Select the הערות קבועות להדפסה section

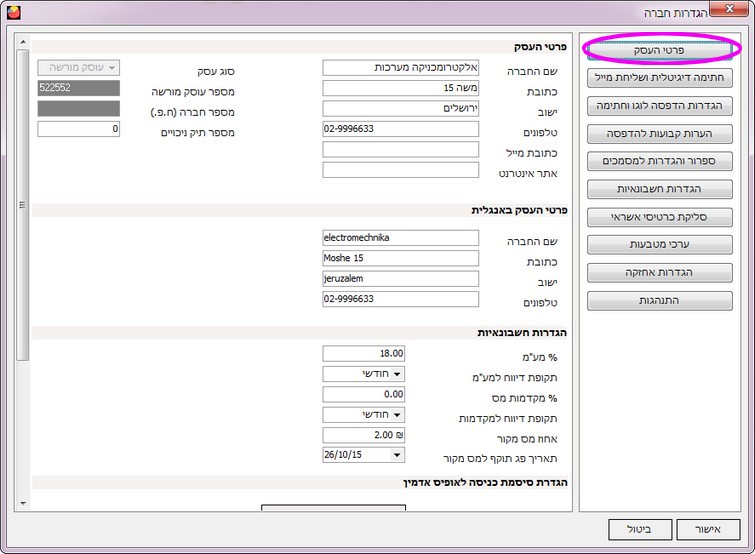pos(659,133)
